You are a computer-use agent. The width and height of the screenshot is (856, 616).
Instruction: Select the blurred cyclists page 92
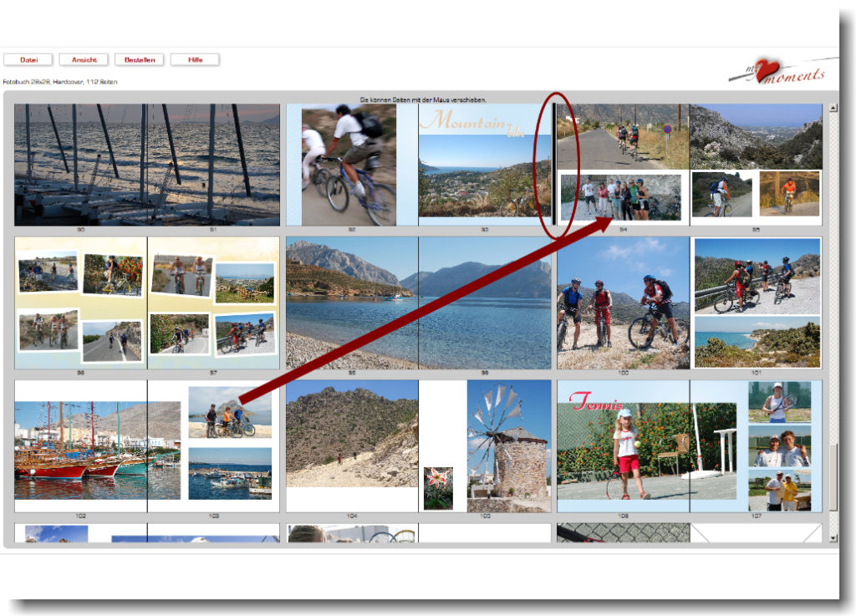click(x=351, y=165)
